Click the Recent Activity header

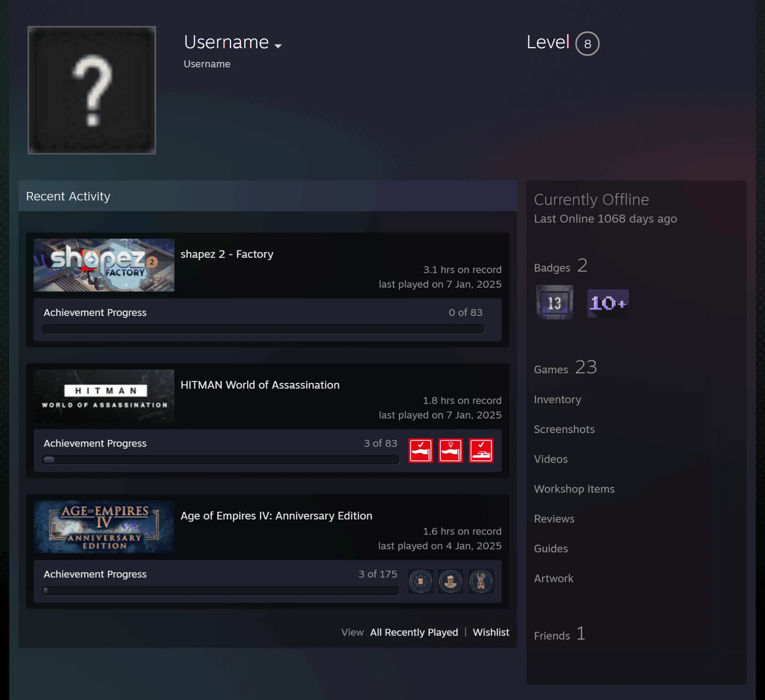click(x=268, y=196)
